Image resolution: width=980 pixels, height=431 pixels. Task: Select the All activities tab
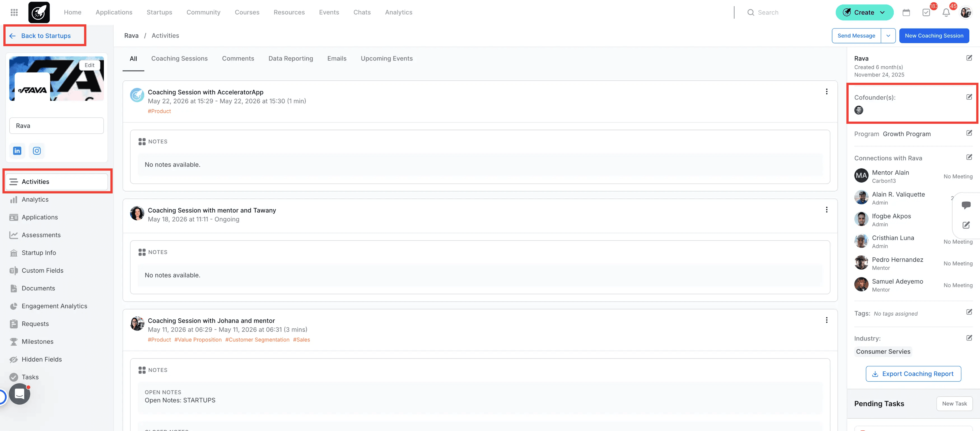coord(133,59)
